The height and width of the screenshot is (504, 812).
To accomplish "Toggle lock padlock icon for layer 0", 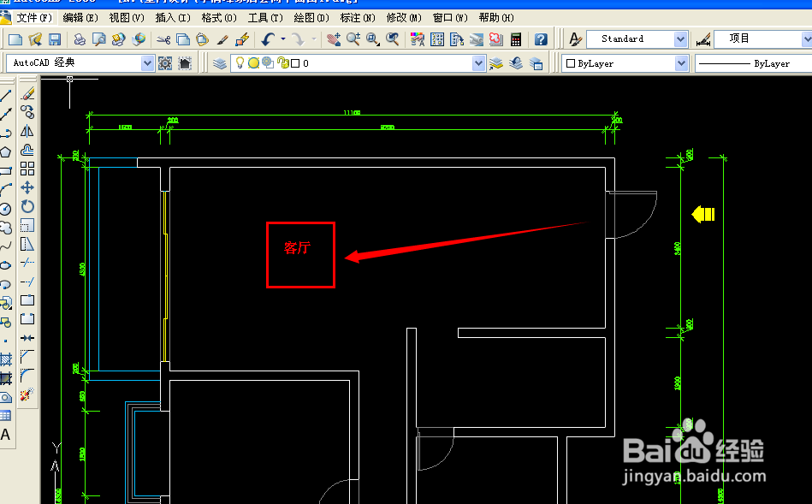I will (x=282, y=62).
